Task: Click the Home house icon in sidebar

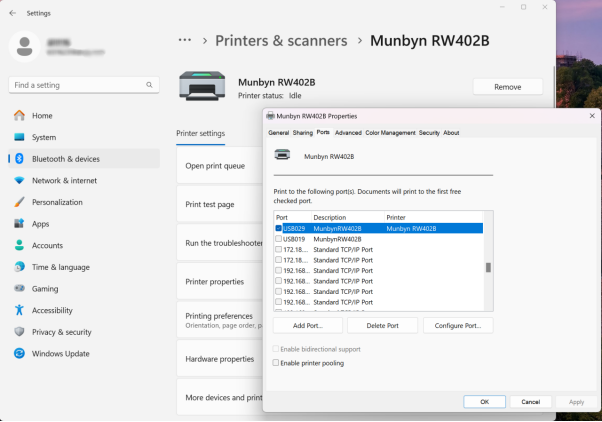Action: click(19, 115)
